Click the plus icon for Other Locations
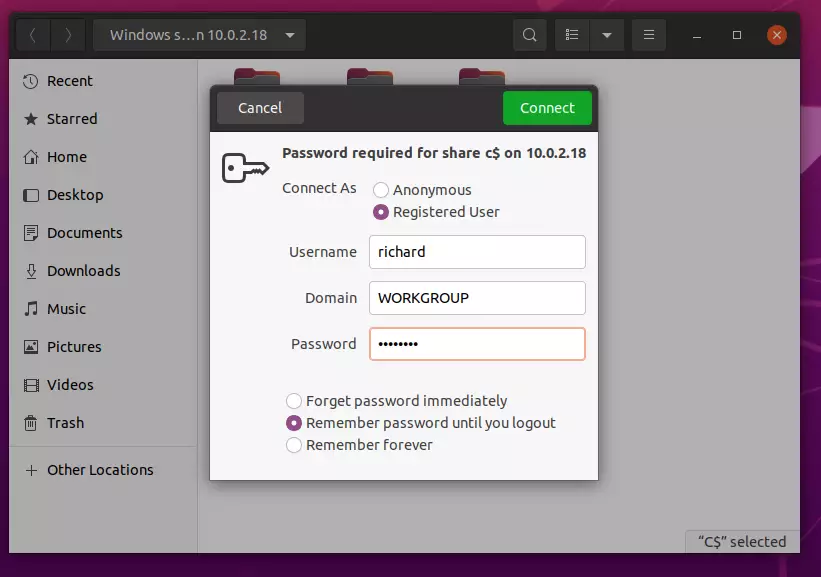Screen dimensions: 821x577 [x=31, y=470]
